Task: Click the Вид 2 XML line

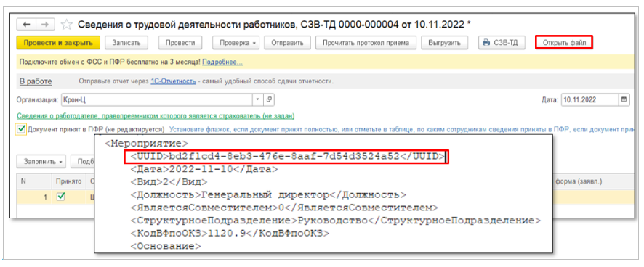Action: pos(169,181)
